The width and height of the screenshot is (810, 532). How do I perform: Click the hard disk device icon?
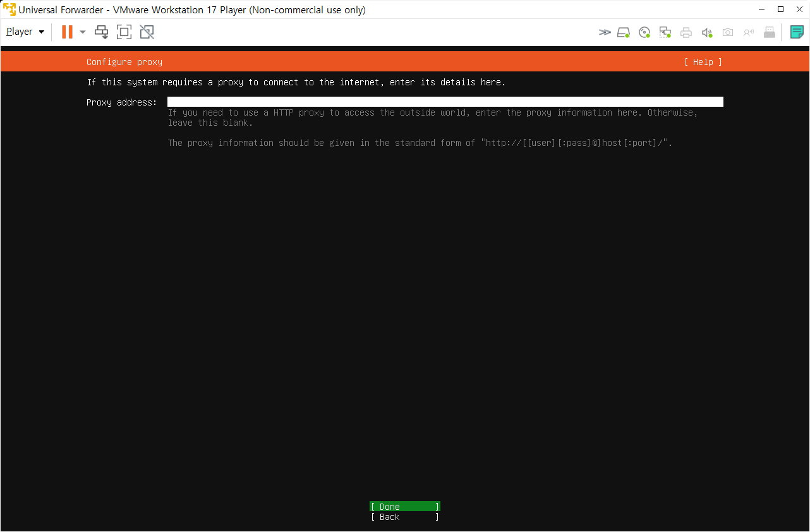click(x=624, y=32)
